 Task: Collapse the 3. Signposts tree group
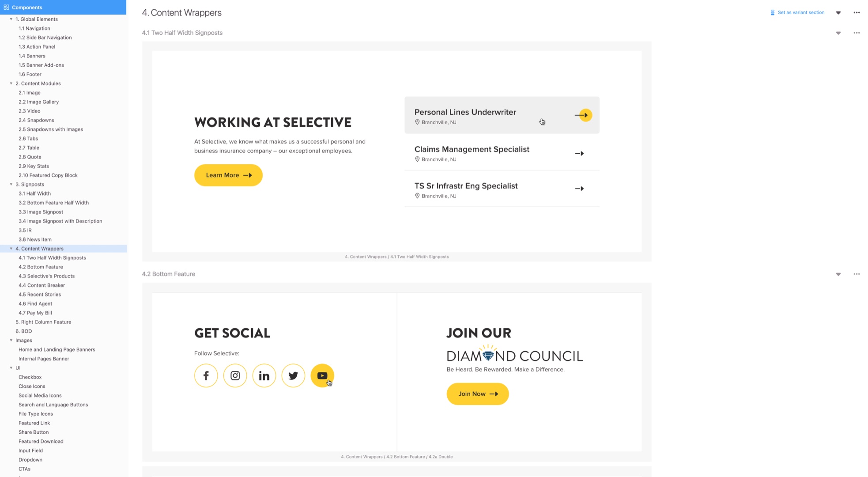click(11, 184)
